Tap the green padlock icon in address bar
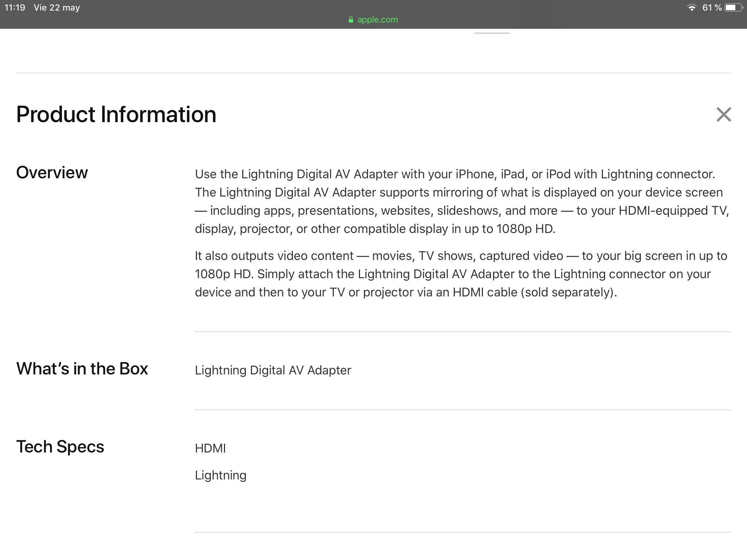 point(351,20)
